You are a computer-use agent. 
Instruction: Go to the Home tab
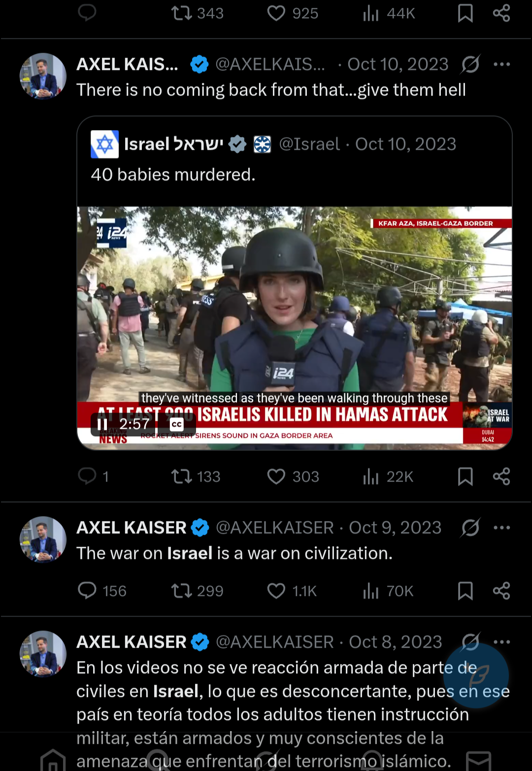(x=53, y=760)
